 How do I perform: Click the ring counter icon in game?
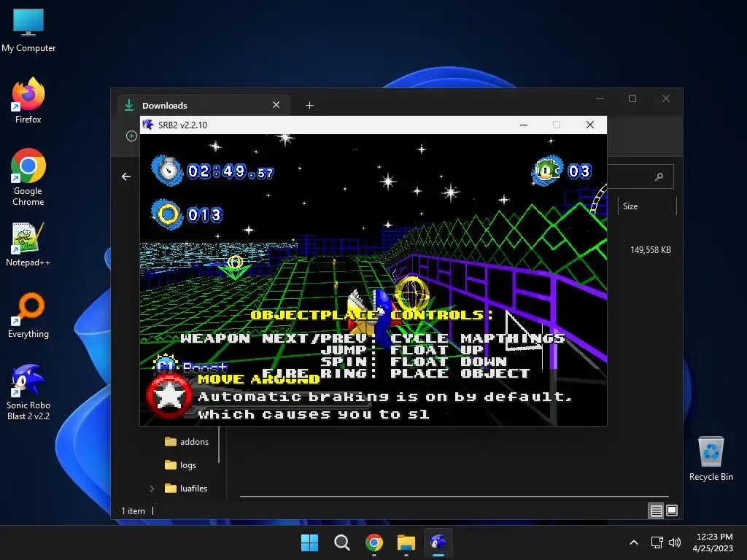[167, 215]
